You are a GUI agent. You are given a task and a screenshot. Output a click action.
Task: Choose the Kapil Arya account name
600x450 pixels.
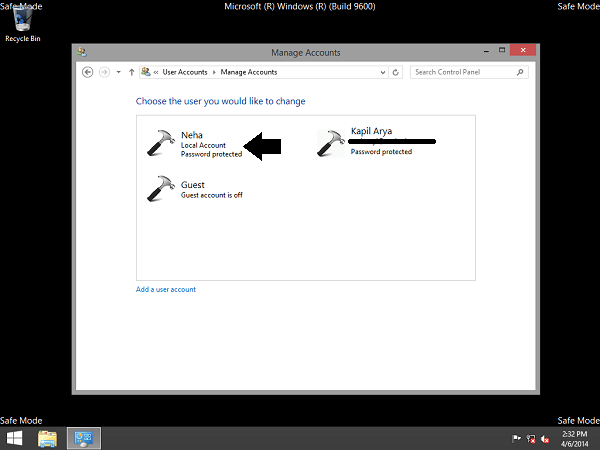pos(371,131)
